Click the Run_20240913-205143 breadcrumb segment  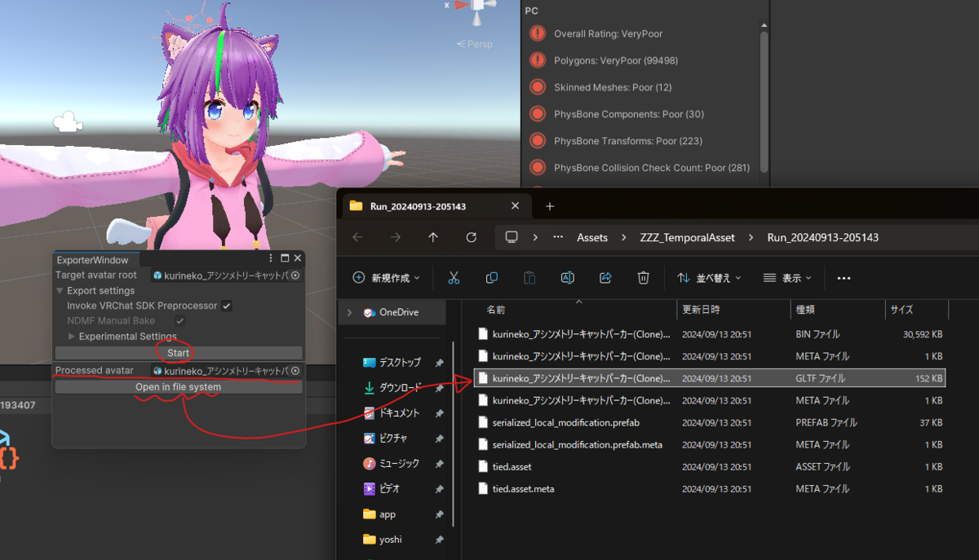(823, 237)
